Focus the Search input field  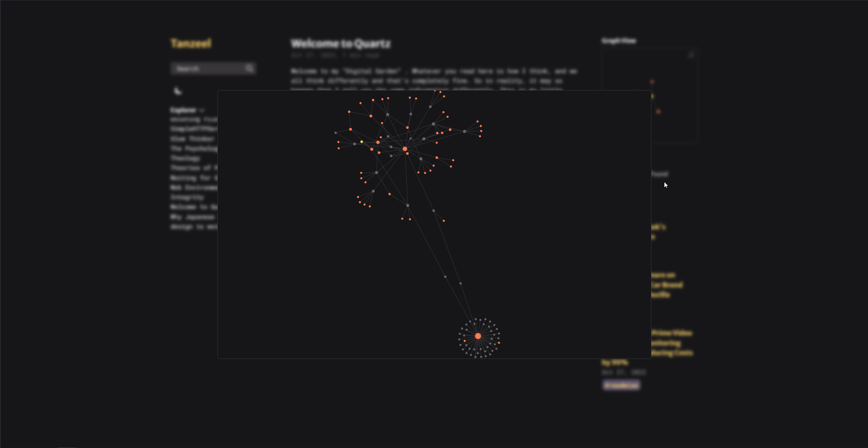point(207,68)
